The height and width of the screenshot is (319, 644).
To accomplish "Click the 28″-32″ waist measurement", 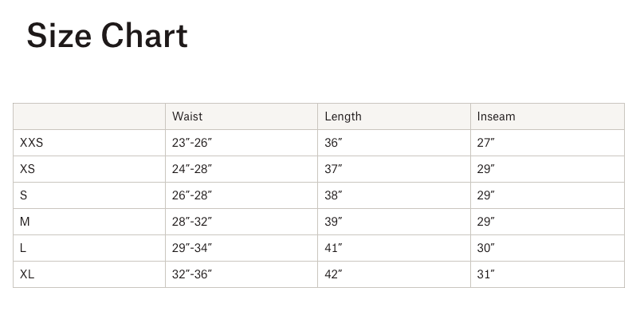I will (x=192, y=222).
